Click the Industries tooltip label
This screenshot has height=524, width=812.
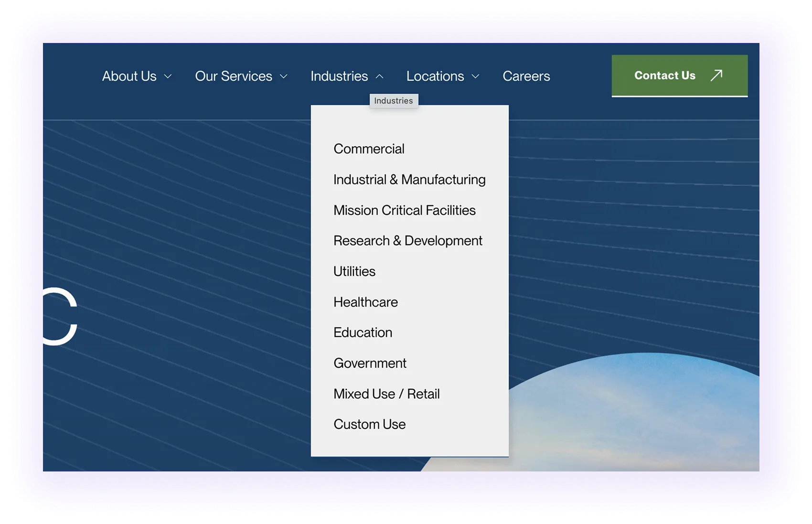click(x=394, y=100)
